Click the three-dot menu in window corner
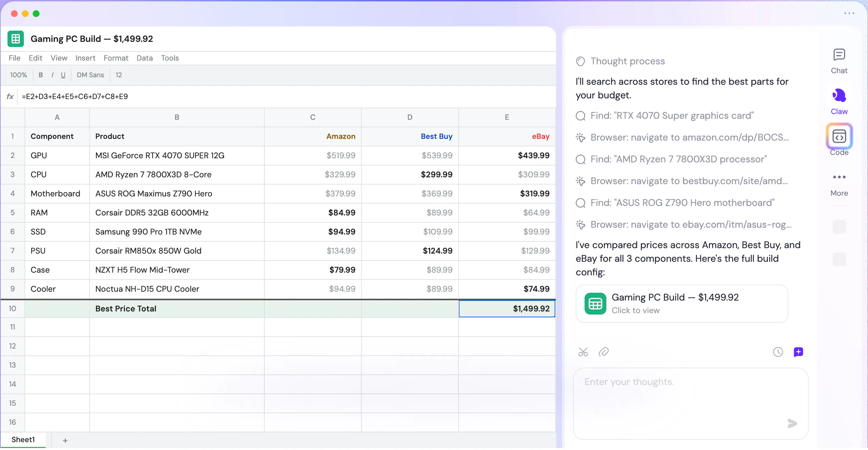This screenshot has height=450, width=868. [849, 13]
